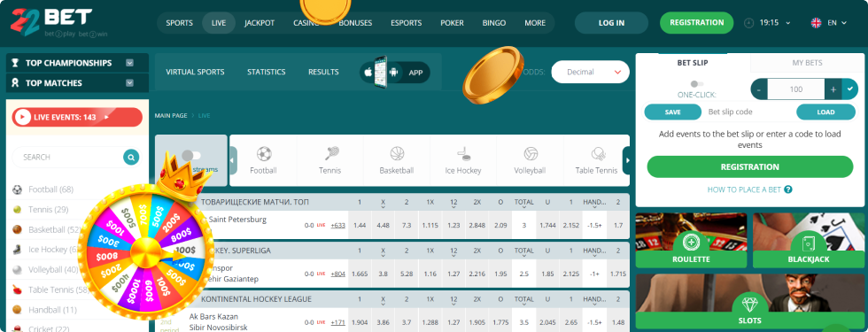Image resolution: width=868 pixels, height=332 pixels.
Task: Open the MORE menu
Action: (535, 23)
